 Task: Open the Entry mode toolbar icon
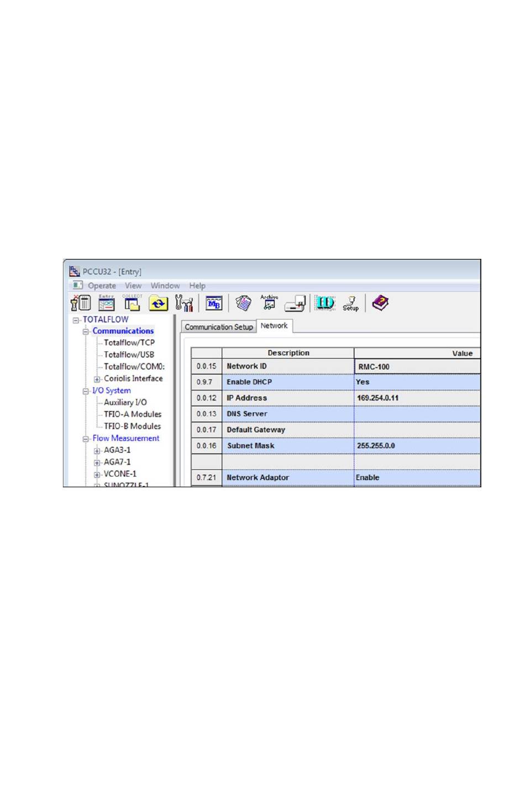(106, 303)
